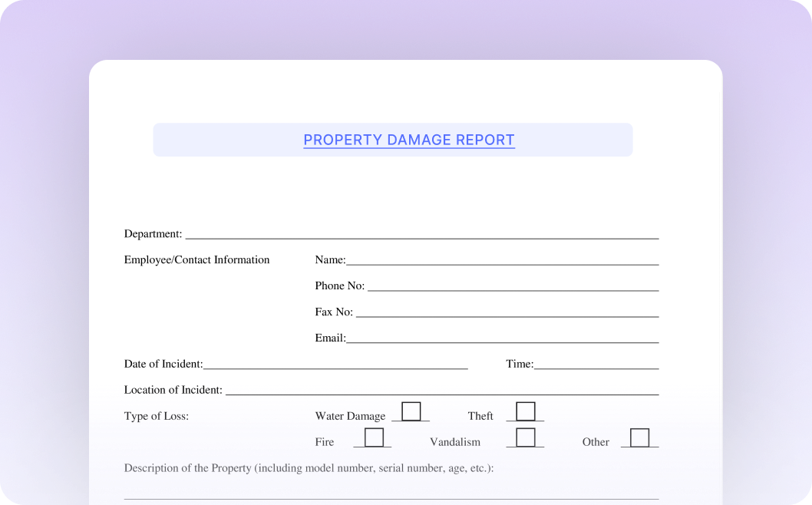
Task: Click the PROPERTY DAMAGE REPORT title link
Action: [408, 140]
